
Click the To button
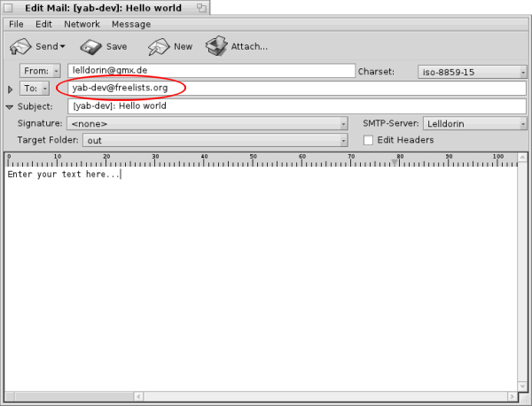click(x=35, y=89)
